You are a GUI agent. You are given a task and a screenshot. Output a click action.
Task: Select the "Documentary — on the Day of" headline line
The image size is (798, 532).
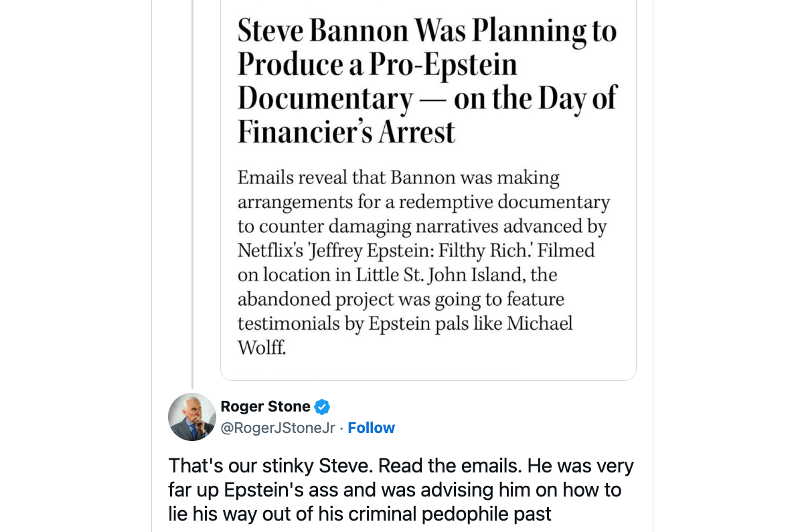426,98
